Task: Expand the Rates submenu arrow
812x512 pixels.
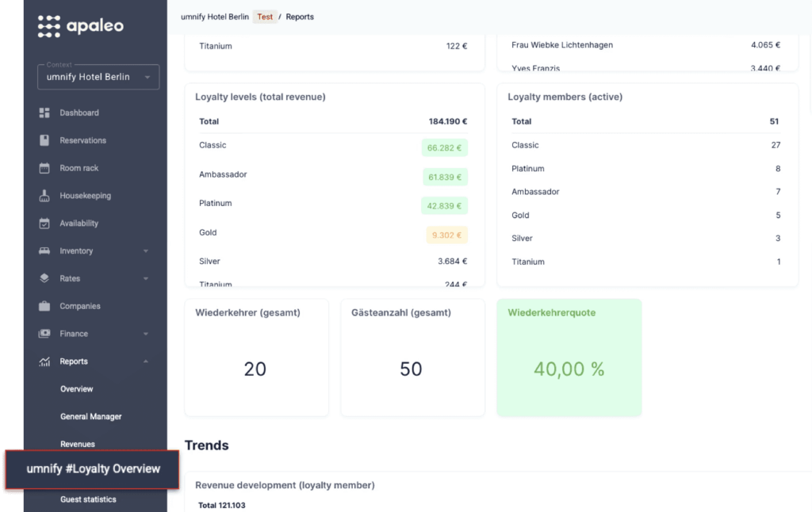Action: click(x=146, y=278)
